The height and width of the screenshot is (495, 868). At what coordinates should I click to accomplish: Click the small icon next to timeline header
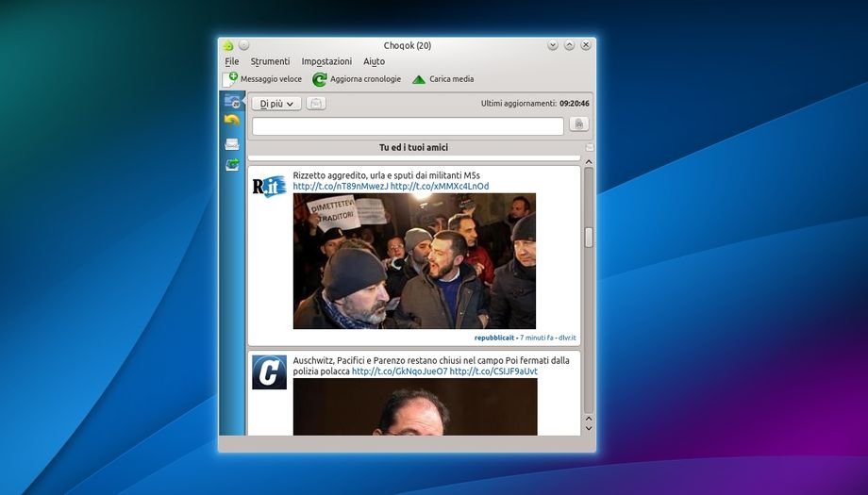click(x=590, y=148)
